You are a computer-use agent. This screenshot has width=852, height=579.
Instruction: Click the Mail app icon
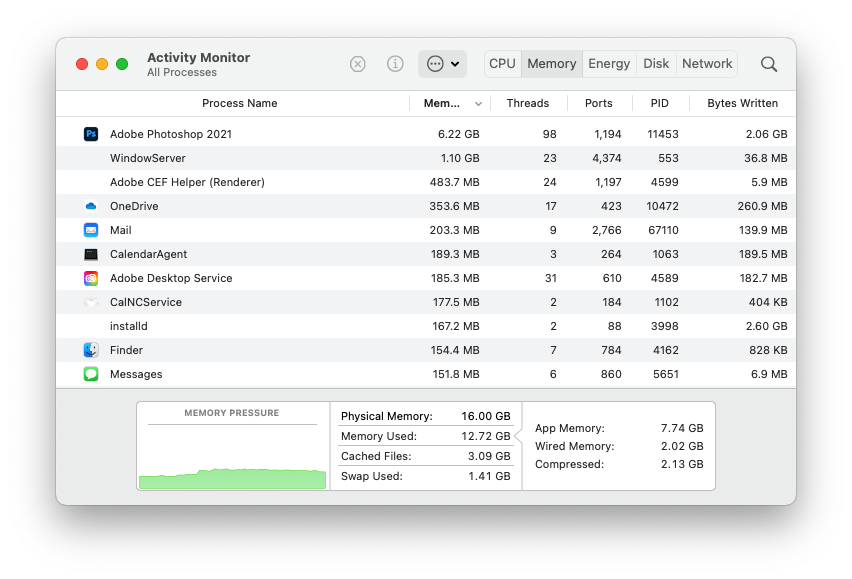[91, 230]
